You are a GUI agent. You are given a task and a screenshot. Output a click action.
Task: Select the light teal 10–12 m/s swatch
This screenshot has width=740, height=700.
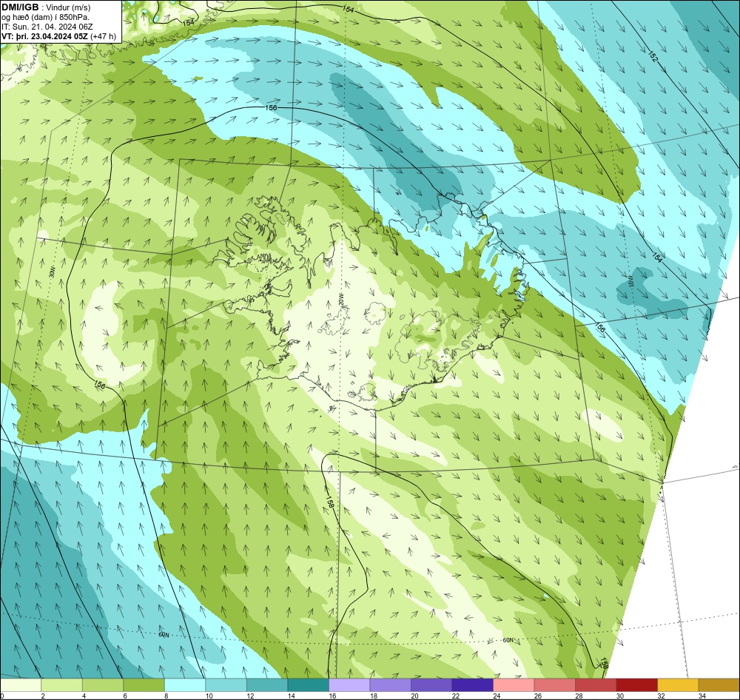pos(226,685)
